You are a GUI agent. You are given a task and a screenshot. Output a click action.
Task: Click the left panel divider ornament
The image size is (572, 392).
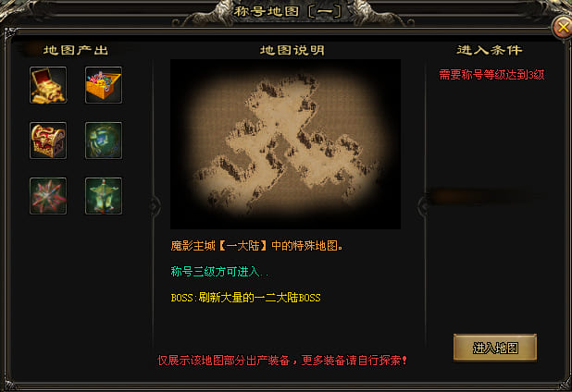tap(155, 206)
